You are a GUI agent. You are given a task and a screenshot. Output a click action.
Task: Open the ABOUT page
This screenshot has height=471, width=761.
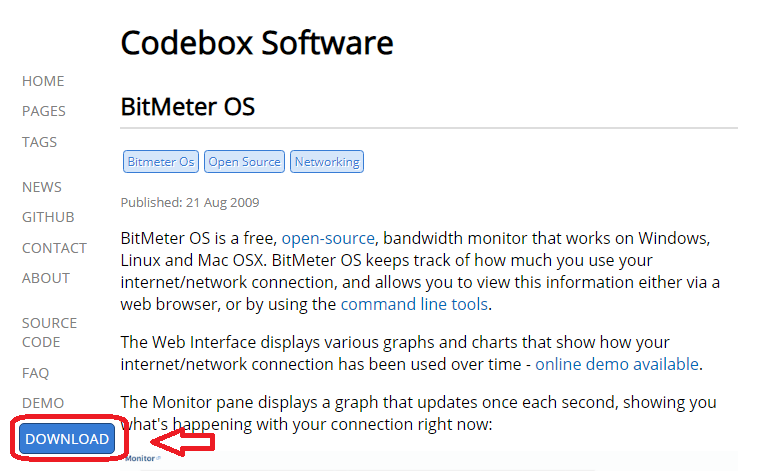[46, 278]
